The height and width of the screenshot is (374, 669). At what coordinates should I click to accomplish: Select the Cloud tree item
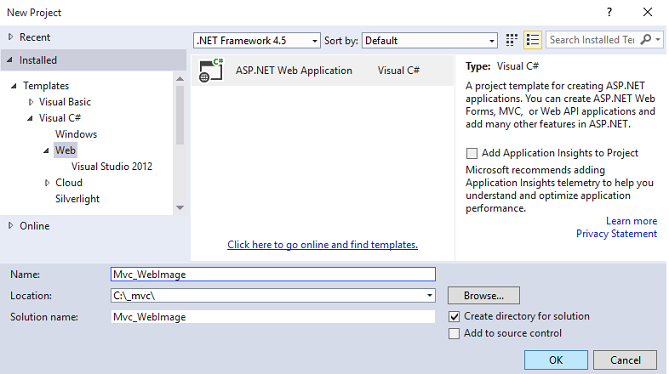tap(69, 183)
